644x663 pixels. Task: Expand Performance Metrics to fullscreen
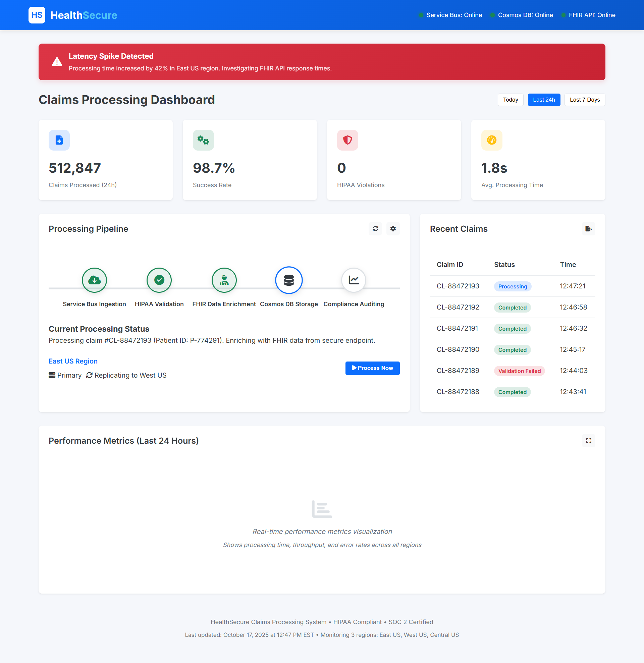[x=589, y=440]
